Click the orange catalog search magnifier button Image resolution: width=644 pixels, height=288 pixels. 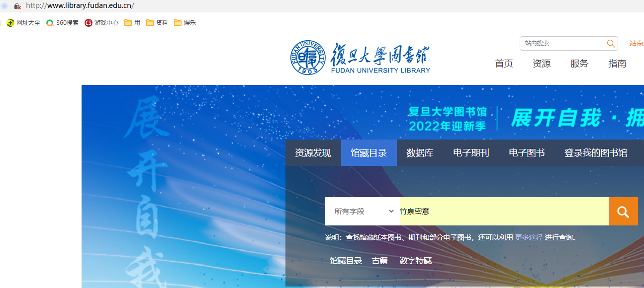coord(623,211)
